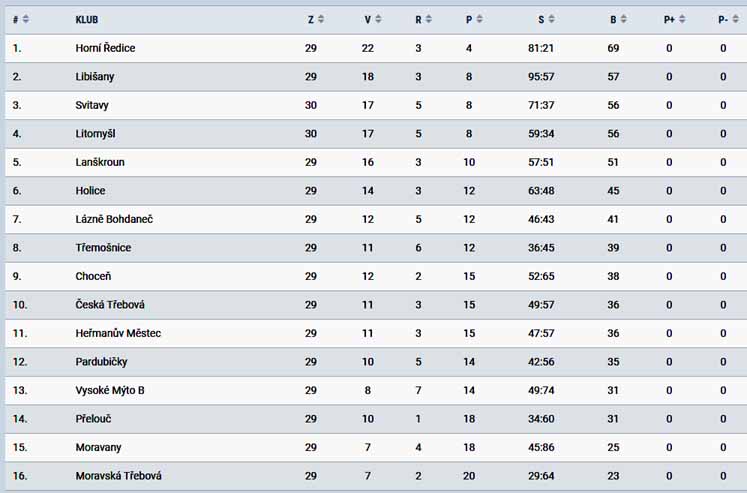Sort by P losses column arrows

[x=480, y=19]
